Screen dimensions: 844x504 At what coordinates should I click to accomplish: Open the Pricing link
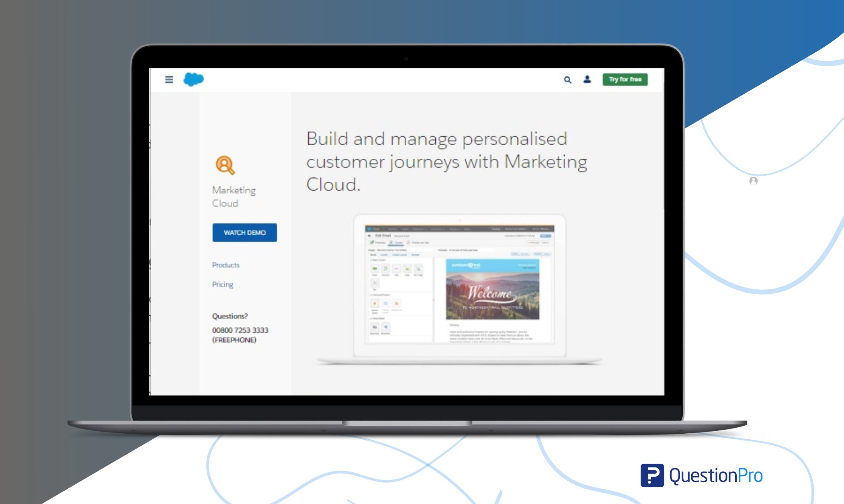click(x=223, y=284)
